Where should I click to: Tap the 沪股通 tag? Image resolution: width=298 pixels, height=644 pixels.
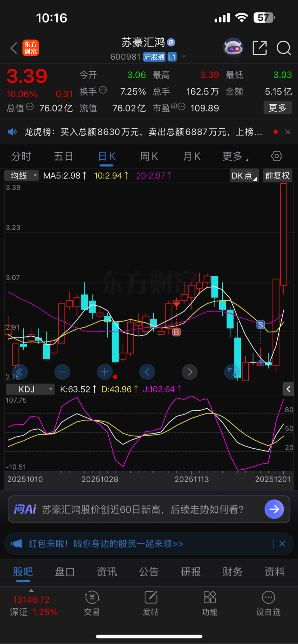154,57
